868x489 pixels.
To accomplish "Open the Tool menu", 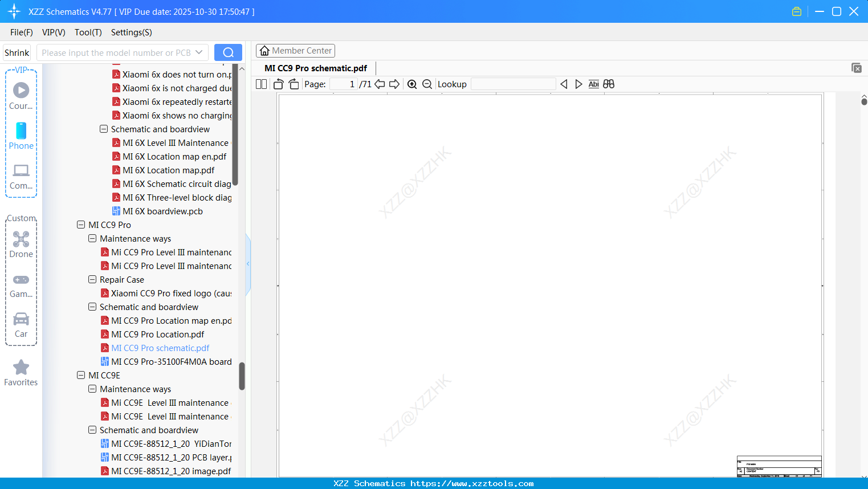I will pyautogui.click(x=88, y=32).
